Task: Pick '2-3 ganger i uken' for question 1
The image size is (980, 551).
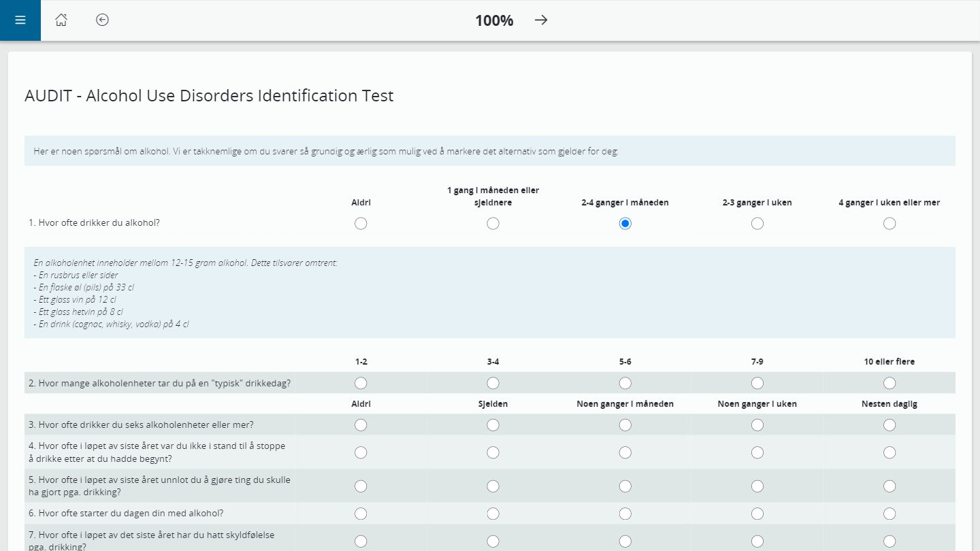Action: 757,224
